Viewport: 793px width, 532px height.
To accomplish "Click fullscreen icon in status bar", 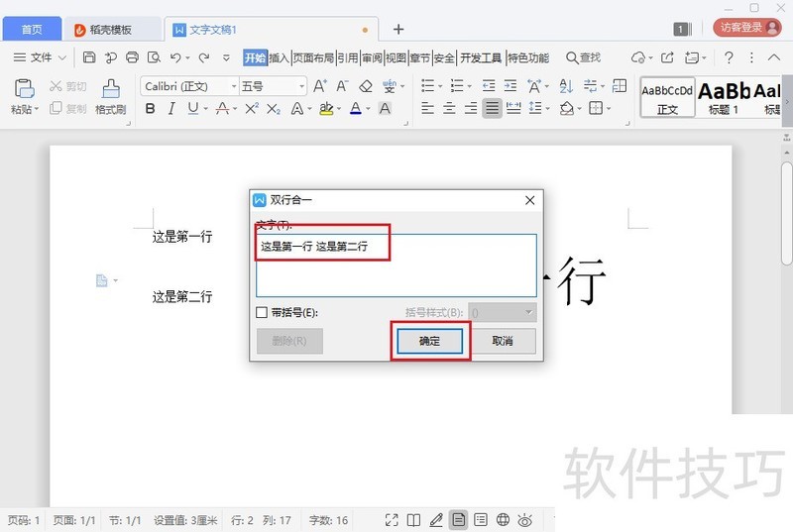I will tap(392, 520).
